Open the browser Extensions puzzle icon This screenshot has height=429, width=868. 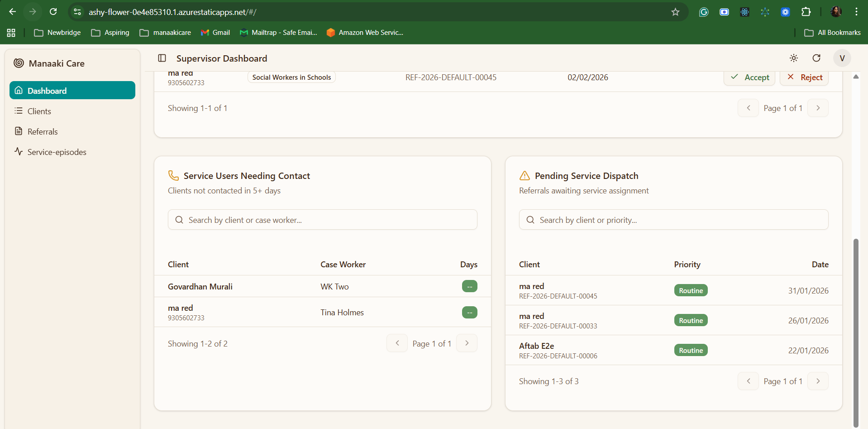point(806,12)
